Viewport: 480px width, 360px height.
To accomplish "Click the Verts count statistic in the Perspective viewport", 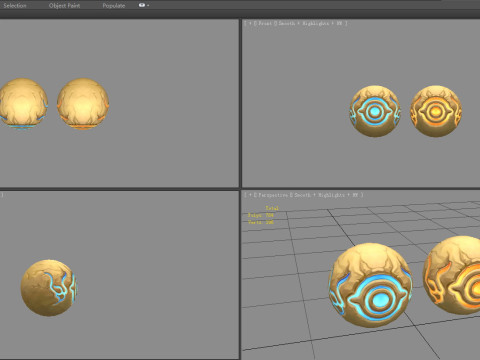I will (261, 222).
